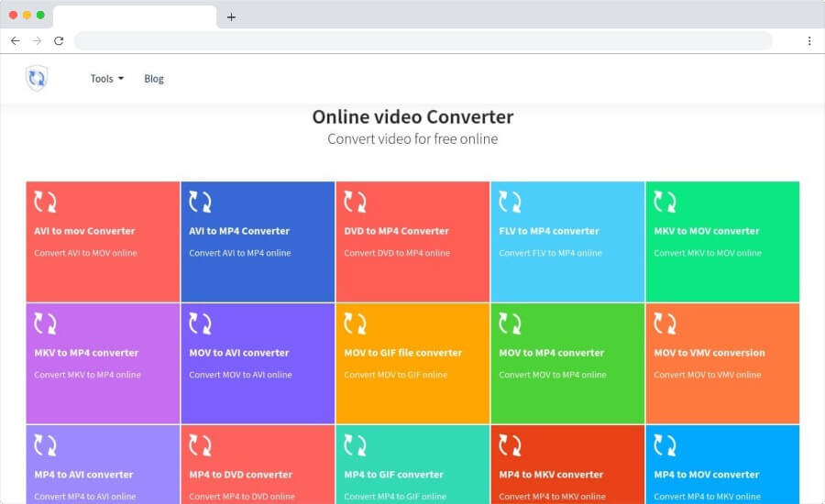Viewport: 825px width, 504px height.
Task: Click convert icon on MOV to MP4 card
Action: tap(510, 324)
